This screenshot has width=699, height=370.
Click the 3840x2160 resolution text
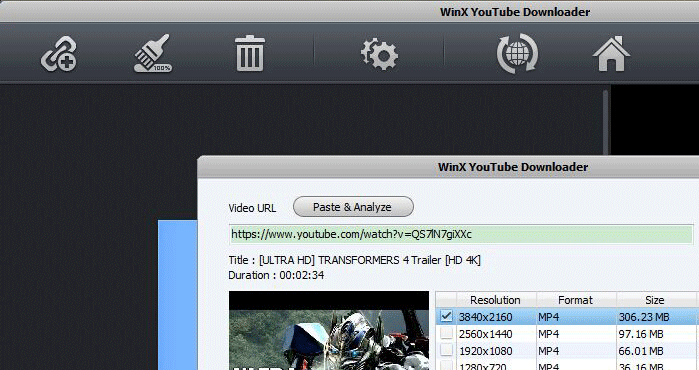point(485,317)
